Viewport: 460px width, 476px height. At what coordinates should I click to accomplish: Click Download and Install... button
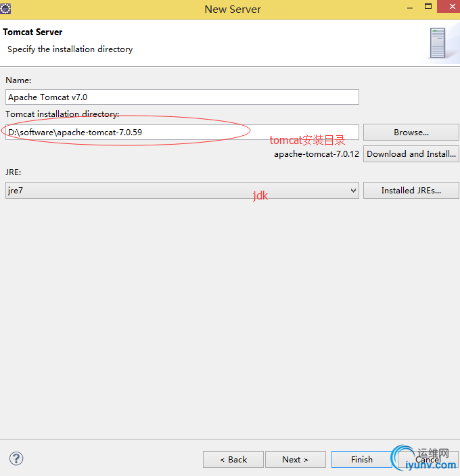tap(411, 154)
